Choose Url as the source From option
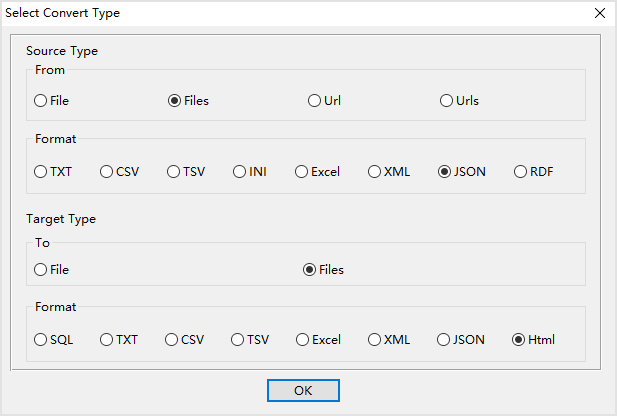617x416 pixels. [315, 101]
